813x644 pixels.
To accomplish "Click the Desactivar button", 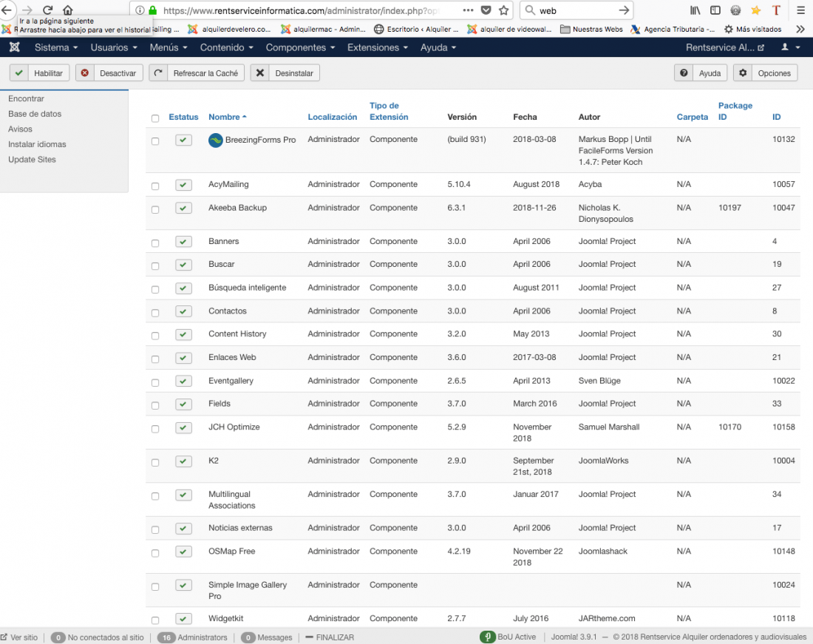I will [109, 73].
